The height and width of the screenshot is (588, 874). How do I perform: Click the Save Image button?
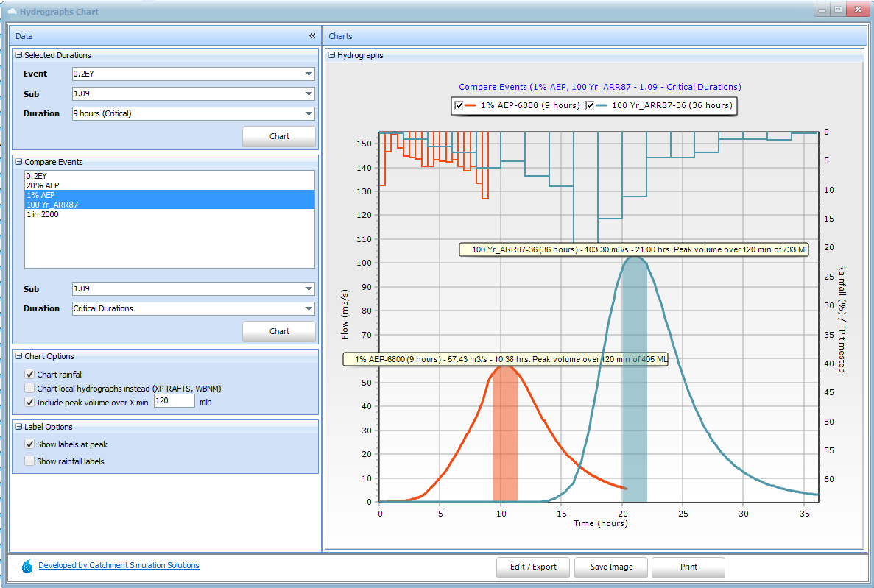click(x=610, y=567)
